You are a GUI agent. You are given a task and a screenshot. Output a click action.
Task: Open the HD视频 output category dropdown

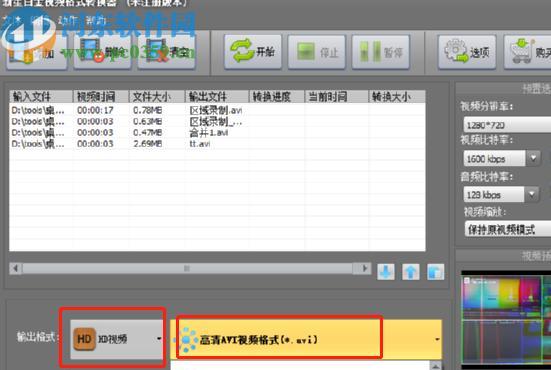[117, 339]
